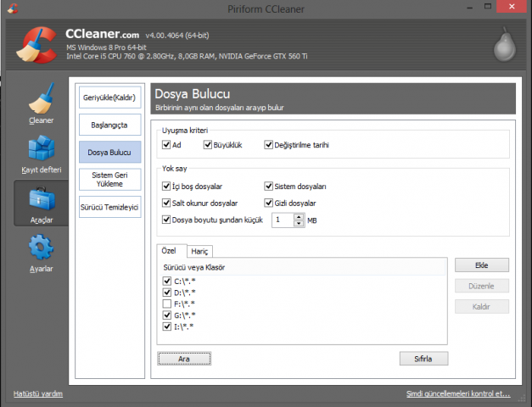Screen dimensions: 532x407
Task: Select the Araçlar toolbox icon
Action: (42, 198)
